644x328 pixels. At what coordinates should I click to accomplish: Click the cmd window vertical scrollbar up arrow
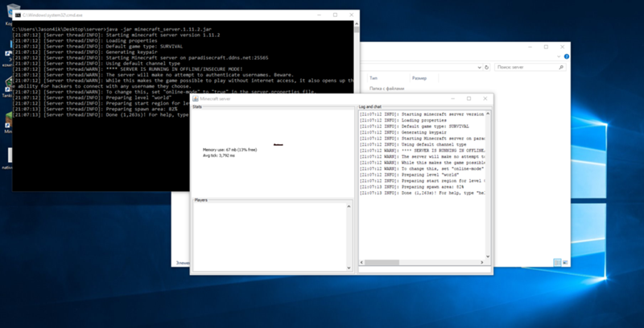click(x=356, y=24)
